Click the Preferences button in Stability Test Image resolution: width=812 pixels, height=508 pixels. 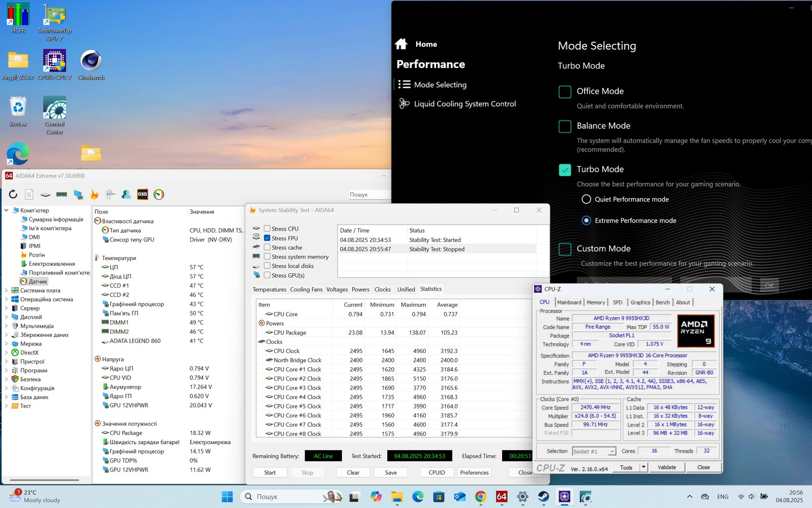pos(475,472)
